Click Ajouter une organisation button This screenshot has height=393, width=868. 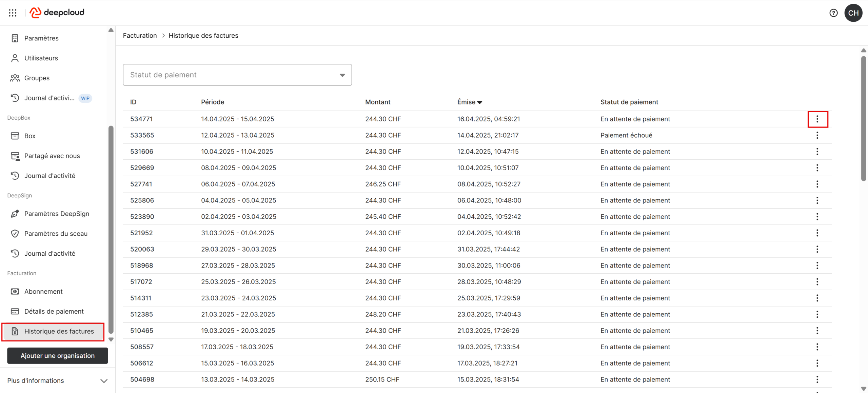pyautogui.click(x=58, y=356)
